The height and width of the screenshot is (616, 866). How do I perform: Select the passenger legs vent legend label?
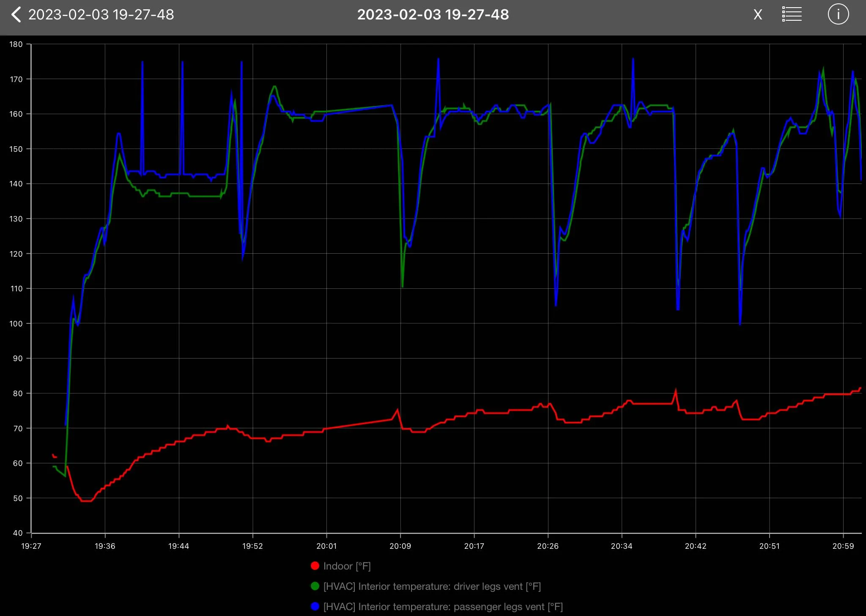coord(443,607)
